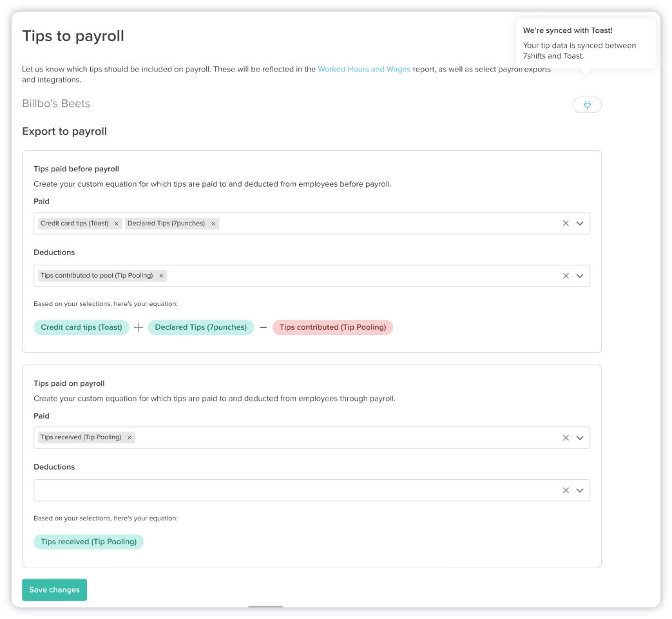Clear all Paid selections before payroll
The width and height of the screenshot is (672, 619).
pyautogui.click(x=566, y=224)
